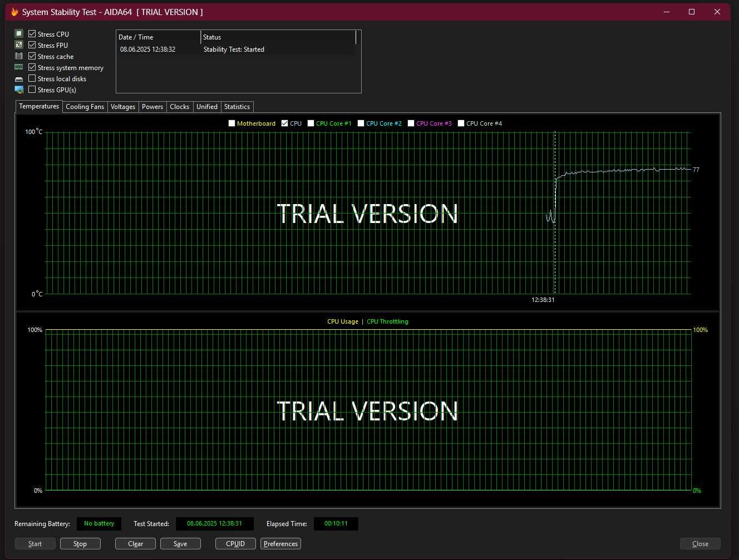Switch to the Cooling Fans tab

[x=85, y=107]
